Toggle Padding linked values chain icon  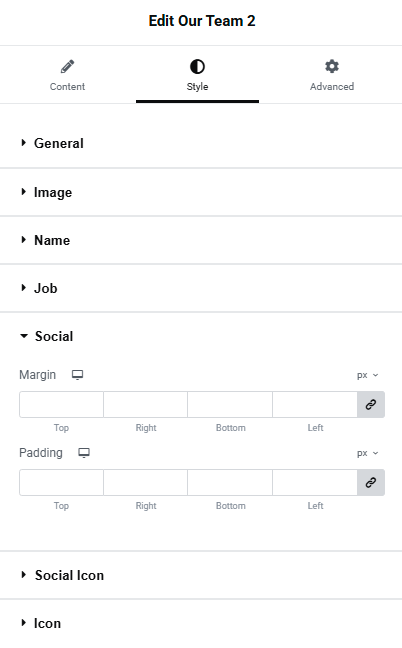click(x=371, y=482)
